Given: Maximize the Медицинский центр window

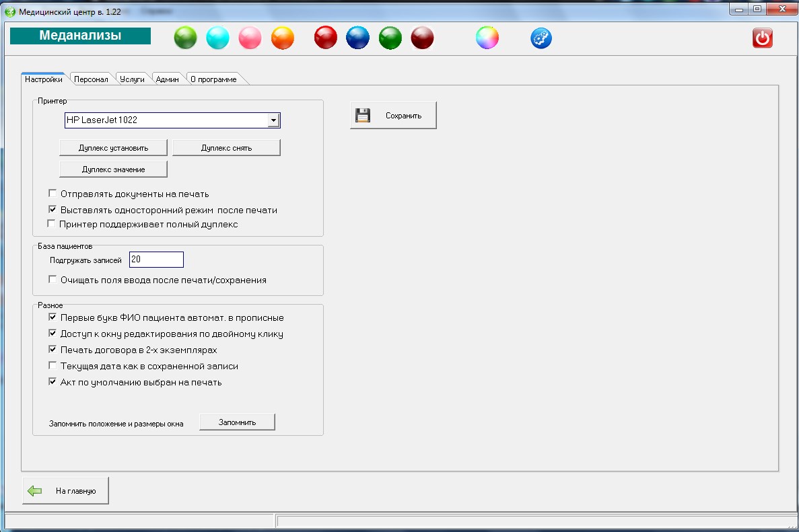Looking at the screenshot, I should point(758,9).
